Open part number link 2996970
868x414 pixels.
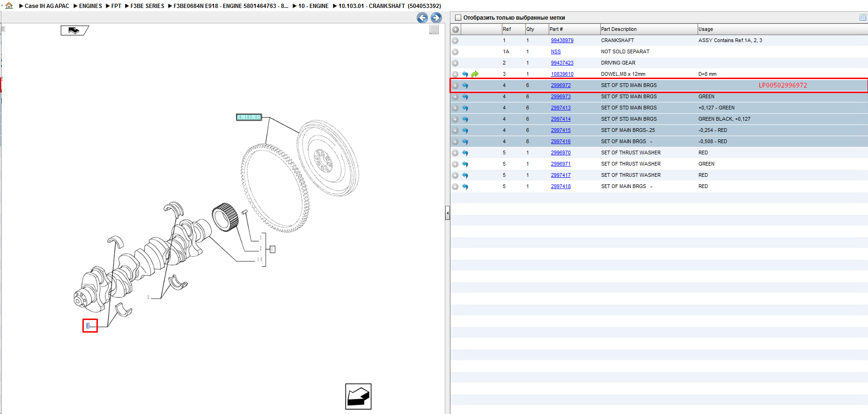[561, 153]
